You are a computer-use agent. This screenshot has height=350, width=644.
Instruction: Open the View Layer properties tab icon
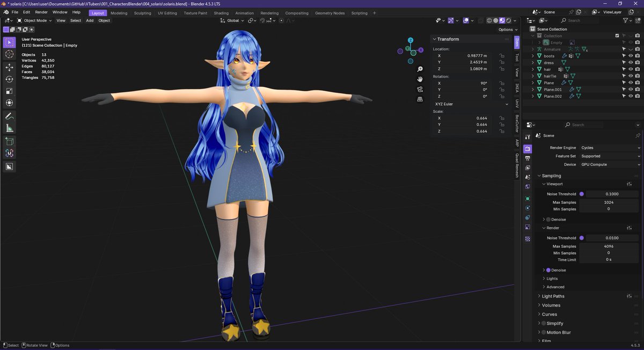(528, 168)
